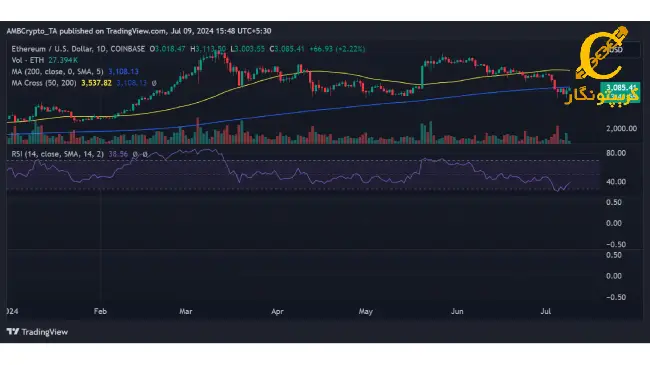Click the Jul label on the time axis
650x365 pixels.
click(546, 311)
